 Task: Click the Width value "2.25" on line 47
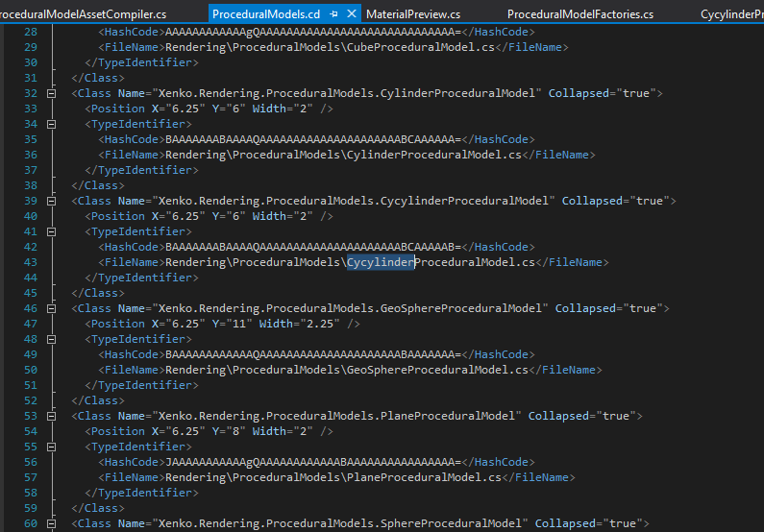320,324
